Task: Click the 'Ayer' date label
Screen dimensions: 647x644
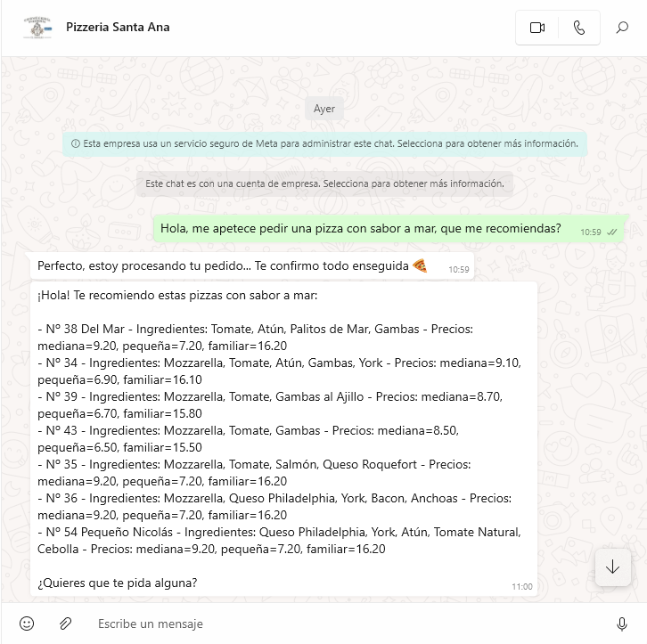Action: click(x=324, y=109)
